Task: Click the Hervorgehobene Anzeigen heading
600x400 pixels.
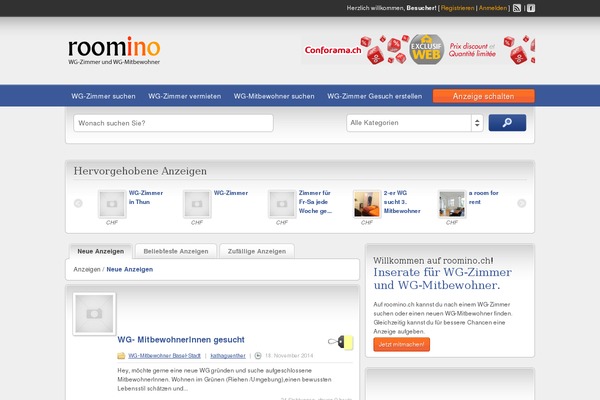Action: [x=140, y=171]
